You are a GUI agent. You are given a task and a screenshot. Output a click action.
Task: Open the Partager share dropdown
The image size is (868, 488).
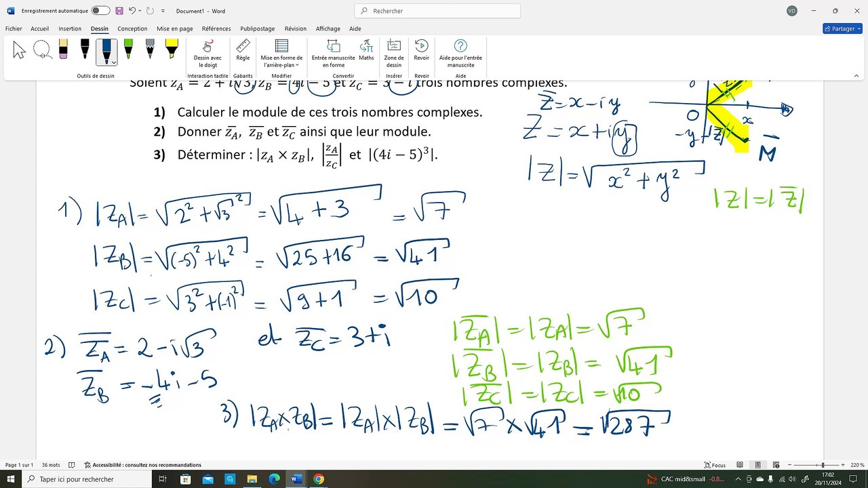click(842, 28)
